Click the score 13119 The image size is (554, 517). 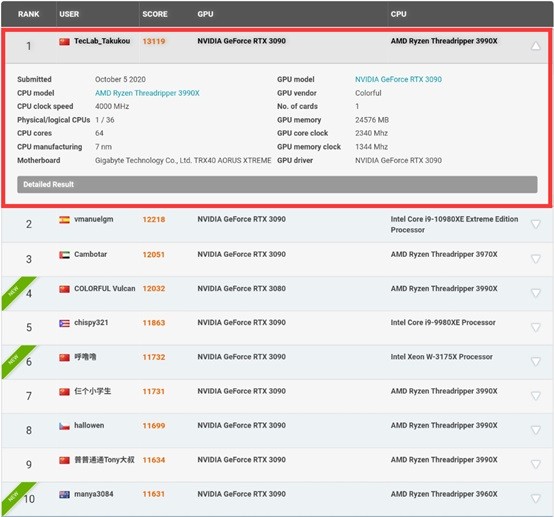pyautogui.click(x=154, y=41)
